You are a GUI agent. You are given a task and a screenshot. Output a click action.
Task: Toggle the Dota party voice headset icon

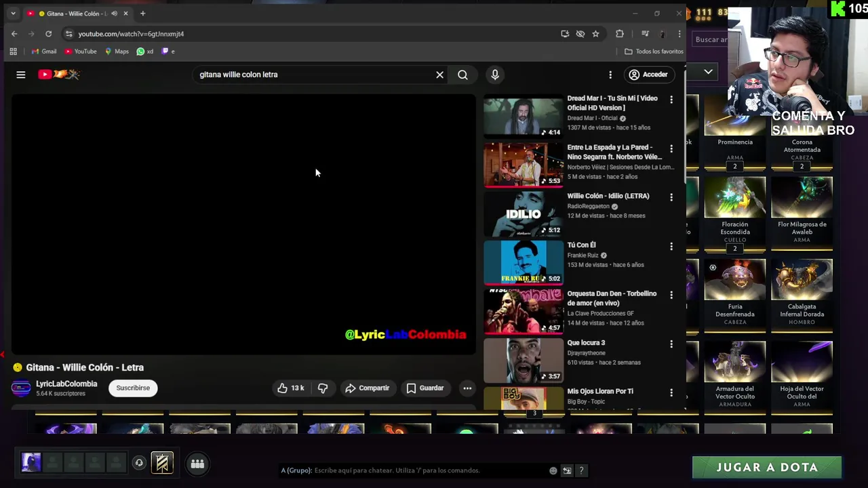point(139,464)
